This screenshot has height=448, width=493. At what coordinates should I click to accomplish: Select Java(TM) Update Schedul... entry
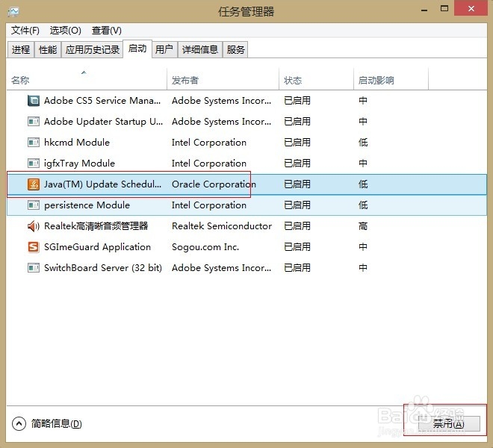pos(102,184)
